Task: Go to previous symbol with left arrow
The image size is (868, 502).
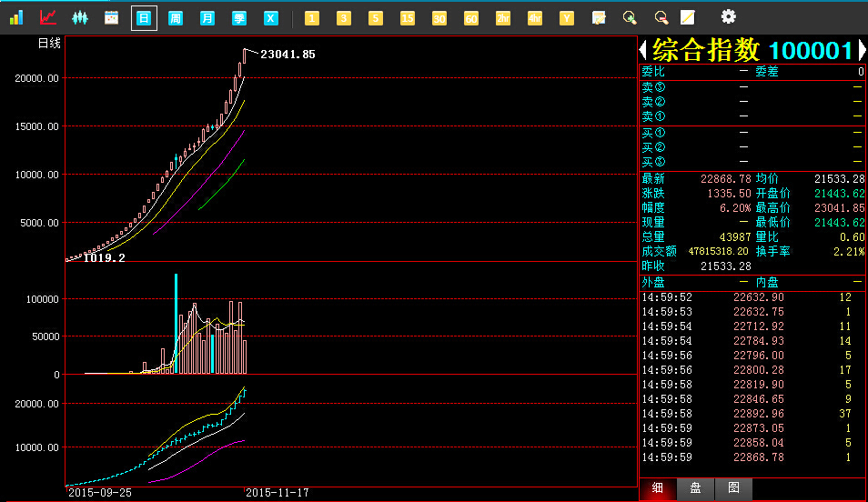Action: [643, 50]
